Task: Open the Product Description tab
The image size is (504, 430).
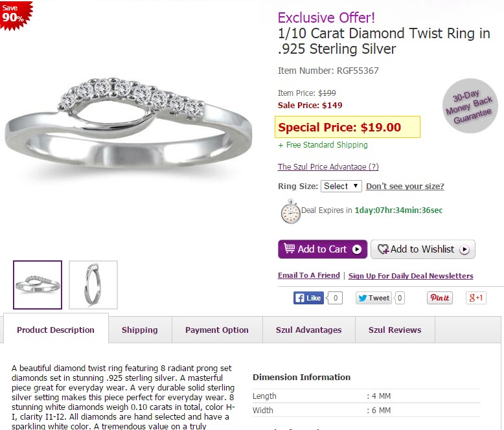Action: [56, 330]
